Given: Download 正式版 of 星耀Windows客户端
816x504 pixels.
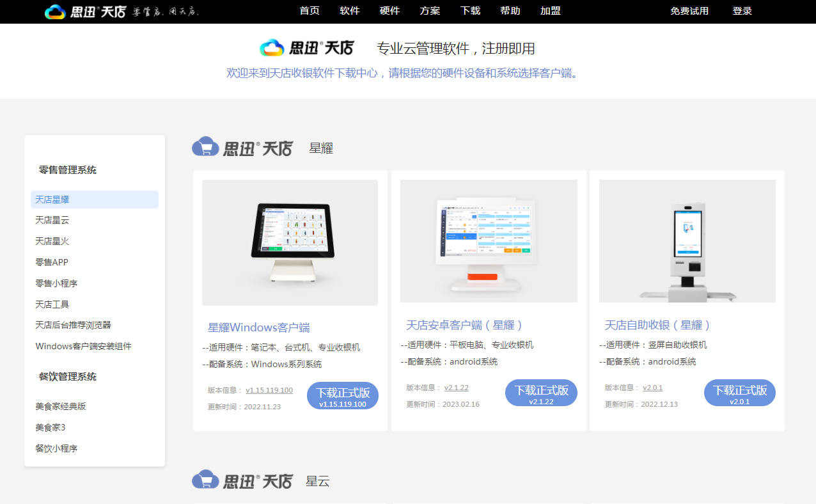Looking at the screenshot, I should click(342, 395).
